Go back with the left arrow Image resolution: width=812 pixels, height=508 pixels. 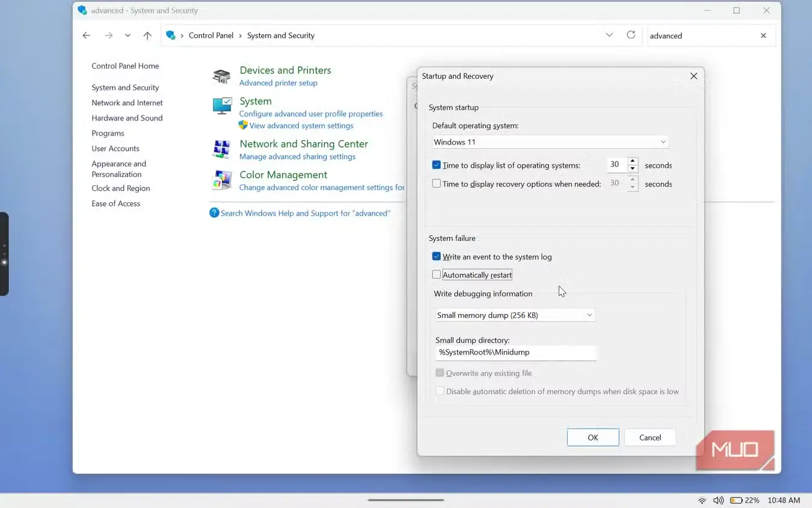(87, 36)
